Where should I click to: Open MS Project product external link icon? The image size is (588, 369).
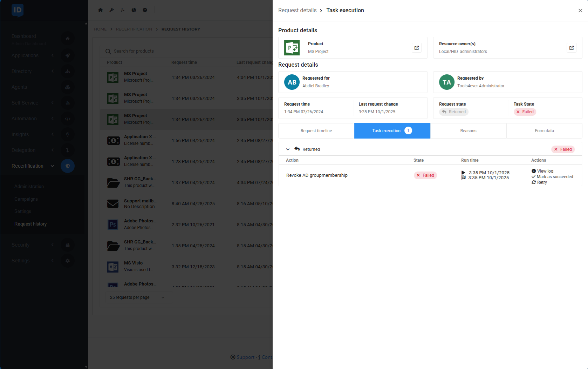pos(416,48)
